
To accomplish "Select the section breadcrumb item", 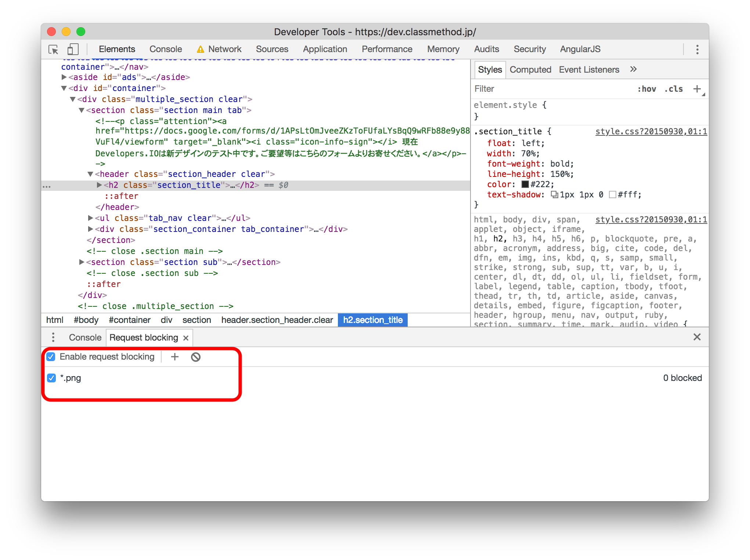I will point(196,320).
